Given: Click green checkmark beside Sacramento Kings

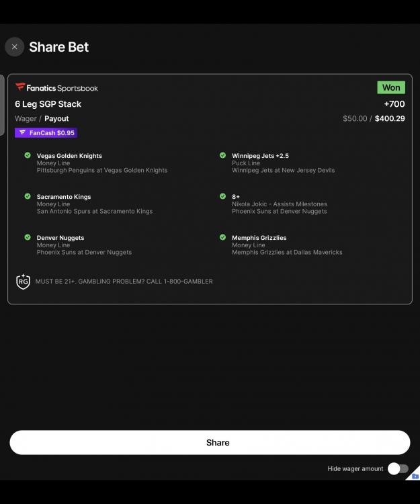Looking at the screenshot, I should (x=28, y=196).
